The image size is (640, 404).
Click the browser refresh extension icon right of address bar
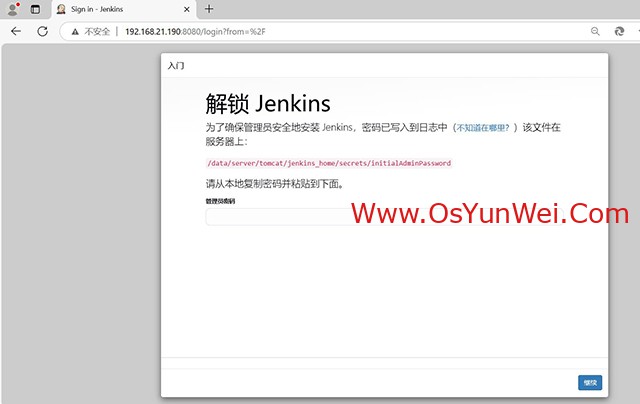619,31
